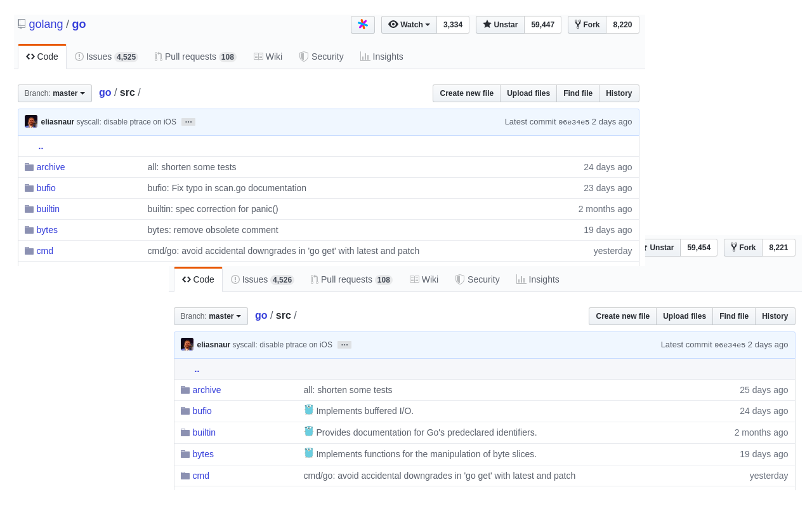
Task: Click the repository book icon beside golang
Action: pyautogui.click(x=22, y=24)
